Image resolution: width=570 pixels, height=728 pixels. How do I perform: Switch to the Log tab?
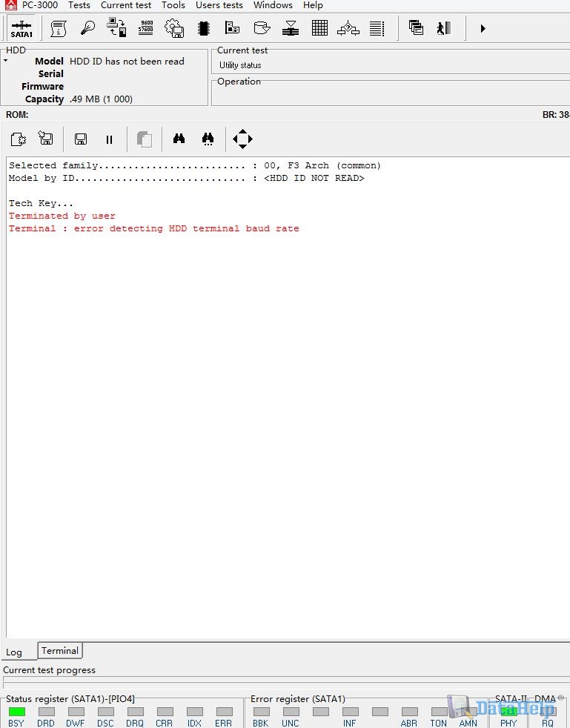point(14,652)
